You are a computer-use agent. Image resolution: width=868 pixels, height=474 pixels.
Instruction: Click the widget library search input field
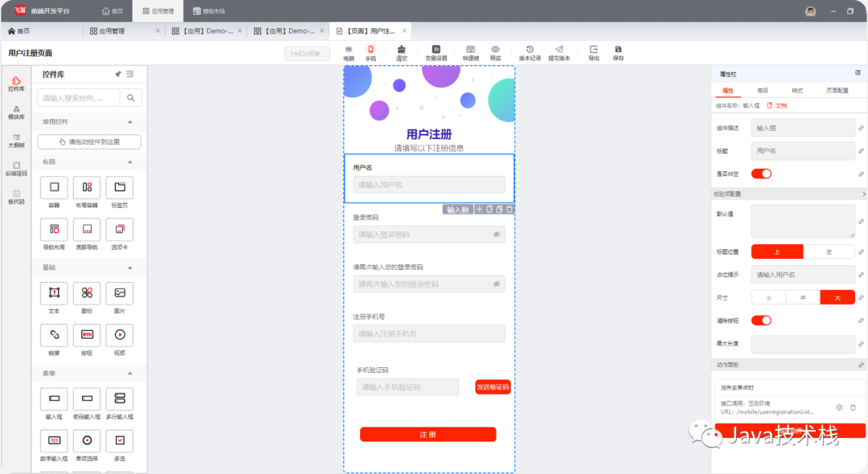pos(80,97)
